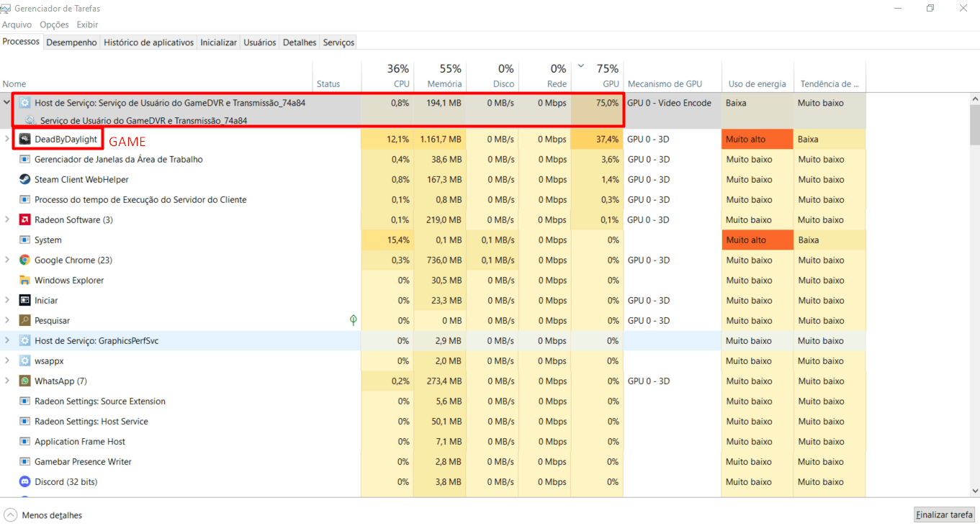Click the Windows Explorer folder icon
This screenshot has width=980, height=531.
pos(24,280)
